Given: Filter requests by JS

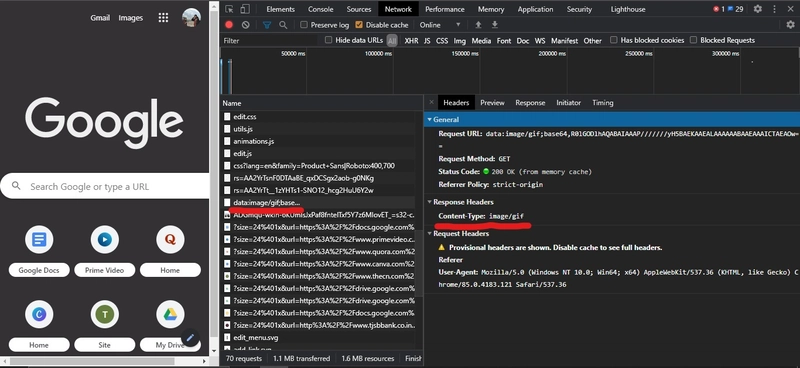Looking at the screenshot, I should point(427,41).
